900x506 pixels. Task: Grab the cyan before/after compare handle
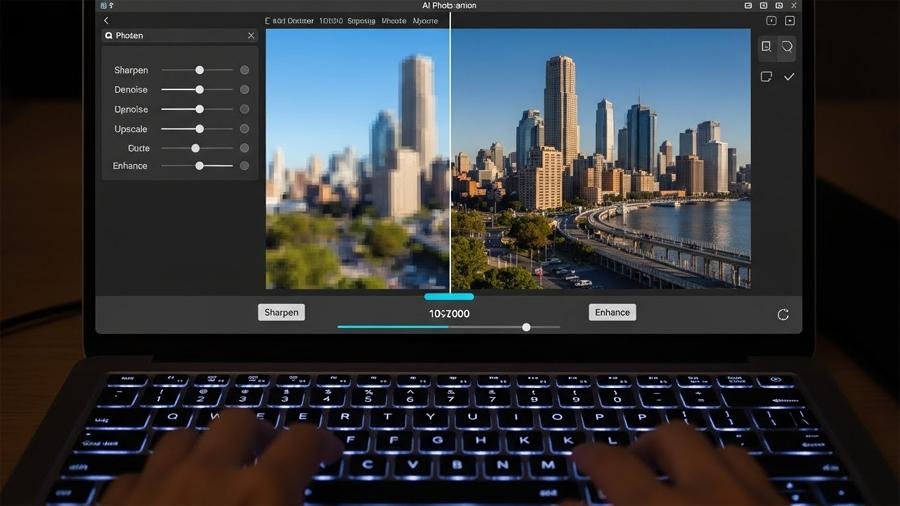tap(449, 297)
